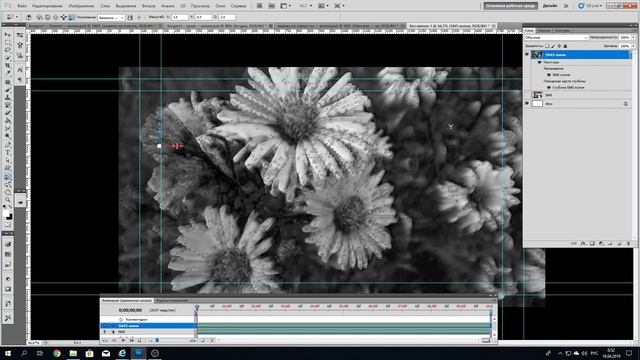Image resolution: width=640 pixels, height=360 pixels.
Task: Open the blend mode dropdown Обычные
Action: 556,38
